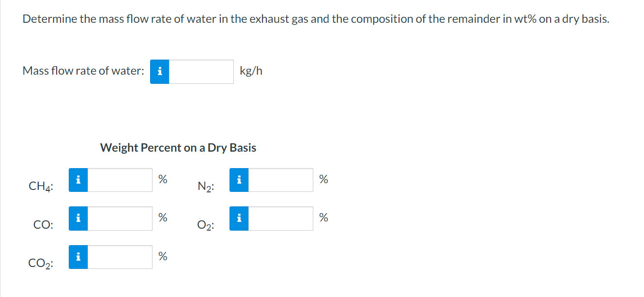Click the N2 label

coord(206,186)
